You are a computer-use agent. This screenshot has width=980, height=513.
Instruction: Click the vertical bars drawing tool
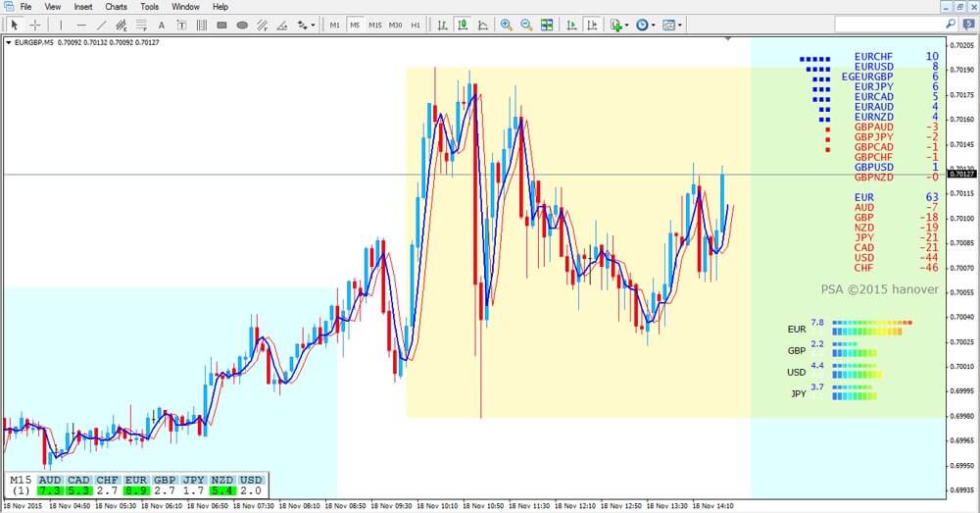[x=201, y=26]
